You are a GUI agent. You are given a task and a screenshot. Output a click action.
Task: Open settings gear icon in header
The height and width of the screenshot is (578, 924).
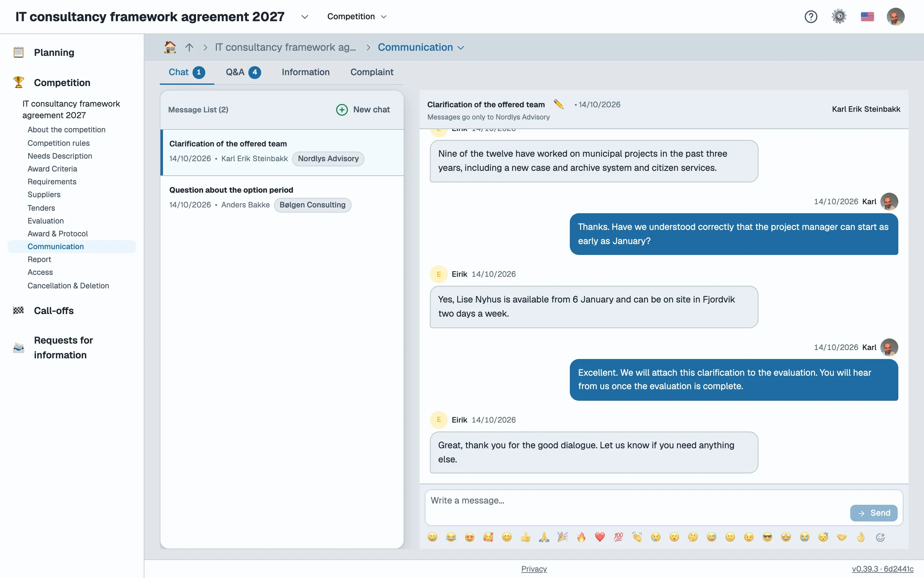coord(839,16)
